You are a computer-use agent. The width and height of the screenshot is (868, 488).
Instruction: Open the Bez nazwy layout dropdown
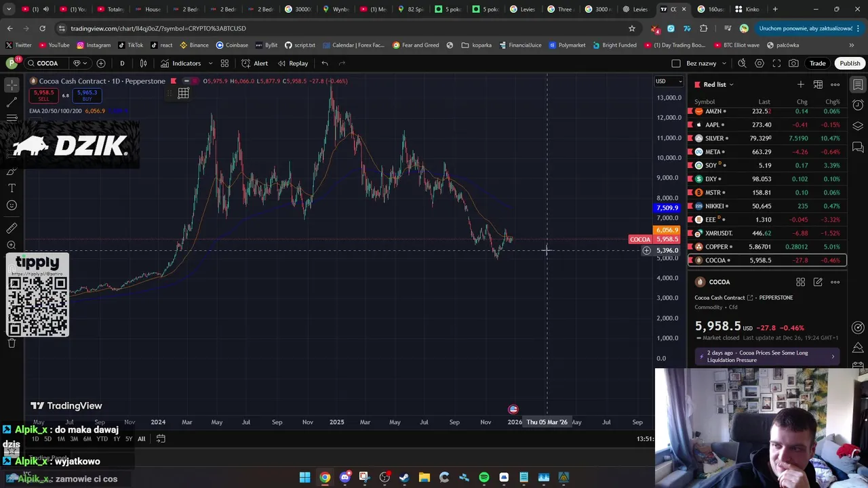click(707, 63)
